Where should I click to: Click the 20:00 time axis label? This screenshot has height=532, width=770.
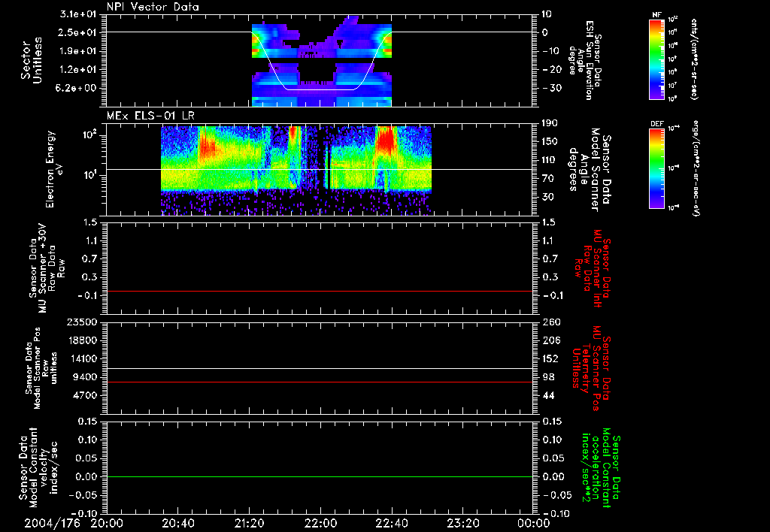(107, 523)
